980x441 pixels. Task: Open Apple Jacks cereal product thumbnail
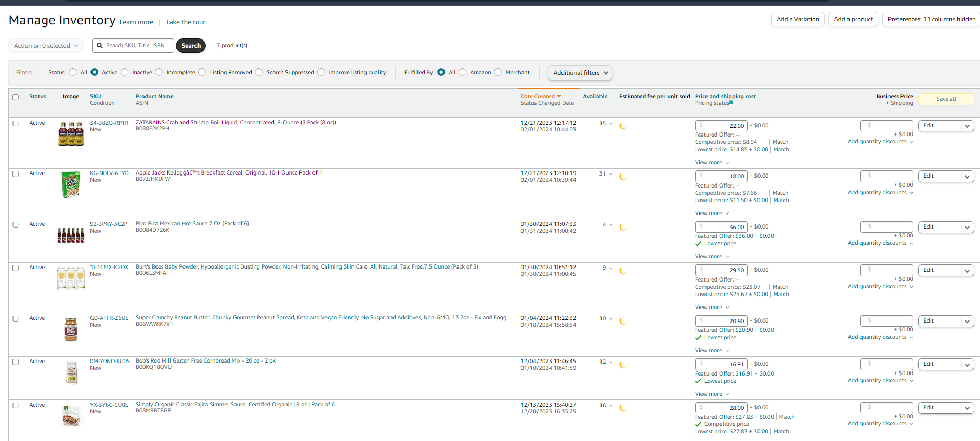tap(71, 185)
